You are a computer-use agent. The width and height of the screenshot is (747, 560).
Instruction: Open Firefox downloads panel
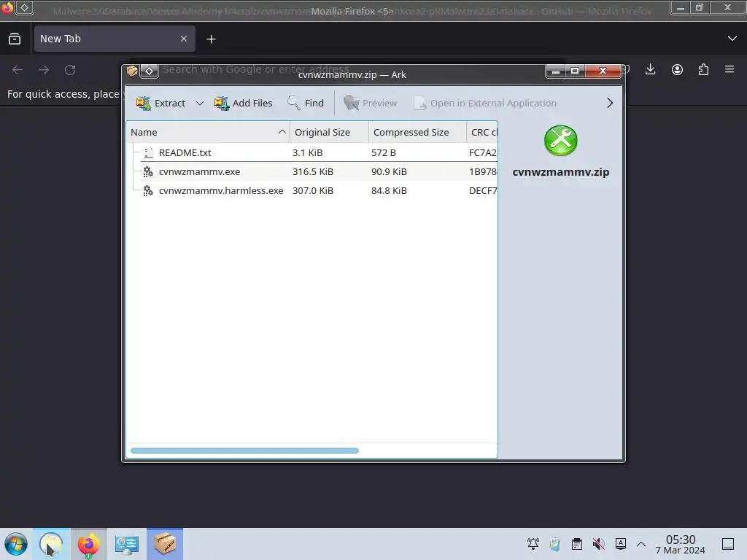pos(650,69)
